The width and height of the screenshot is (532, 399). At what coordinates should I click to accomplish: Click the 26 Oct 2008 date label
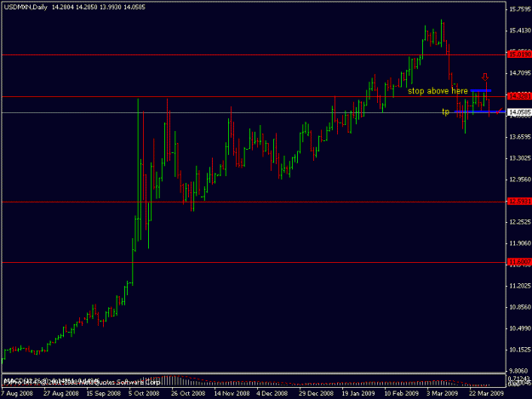(188, 393)
